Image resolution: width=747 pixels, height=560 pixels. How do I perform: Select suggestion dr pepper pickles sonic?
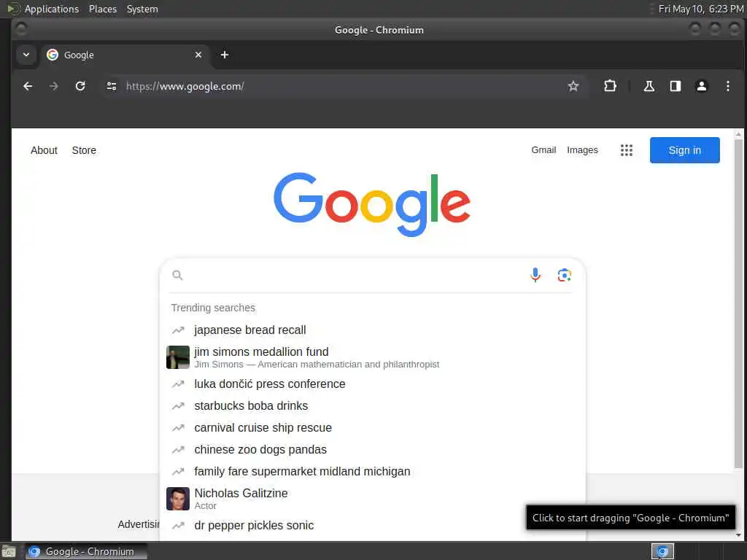click(x=373, y=525)
